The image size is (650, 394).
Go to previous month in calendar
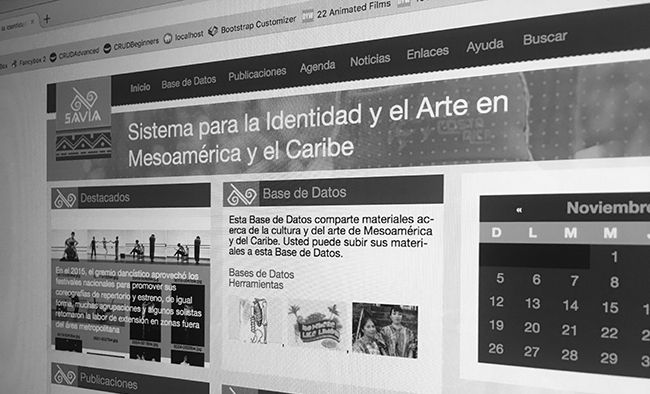click(x=519, y=210)
